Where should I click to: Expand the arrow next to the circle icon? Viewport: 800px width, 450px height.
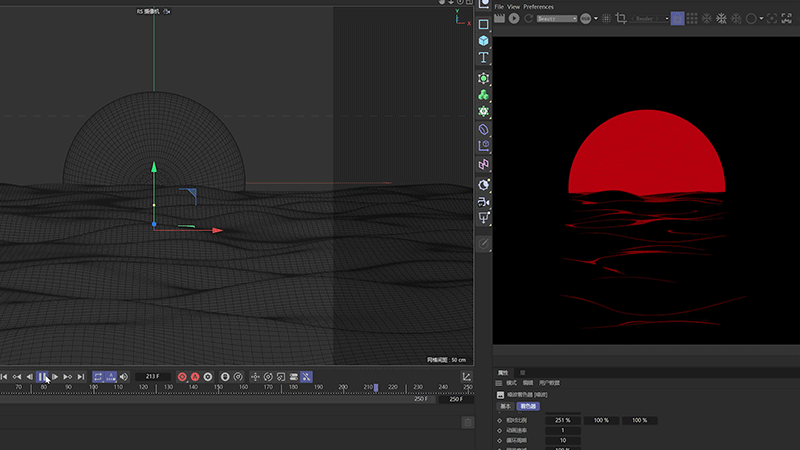click(761, 19)
